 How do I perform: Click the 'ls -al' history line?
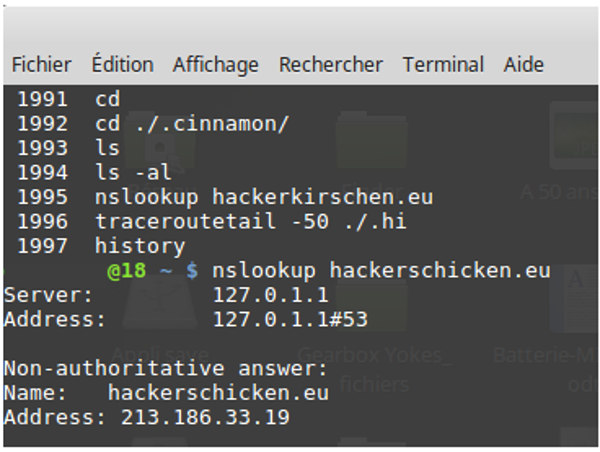tap(94, 173)
